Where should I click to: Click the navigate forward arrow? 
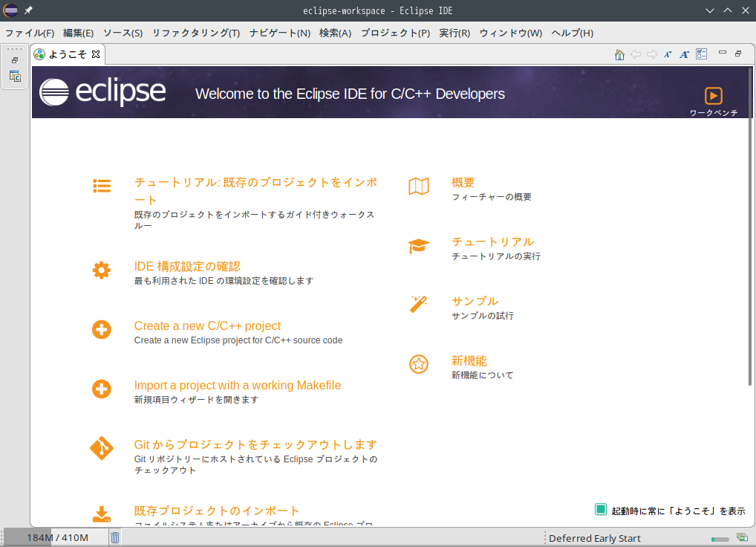coord(652,54)
